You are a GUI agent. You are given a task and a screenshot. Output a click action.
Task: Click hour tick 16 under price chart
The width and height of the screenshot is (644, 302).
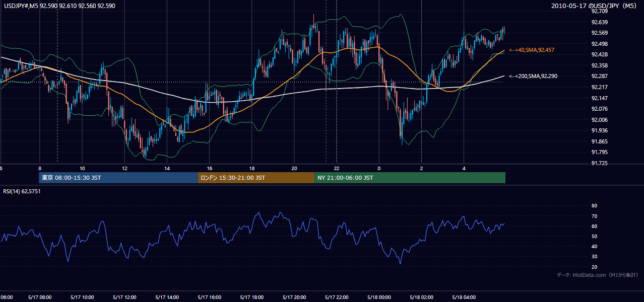point(209,168)
